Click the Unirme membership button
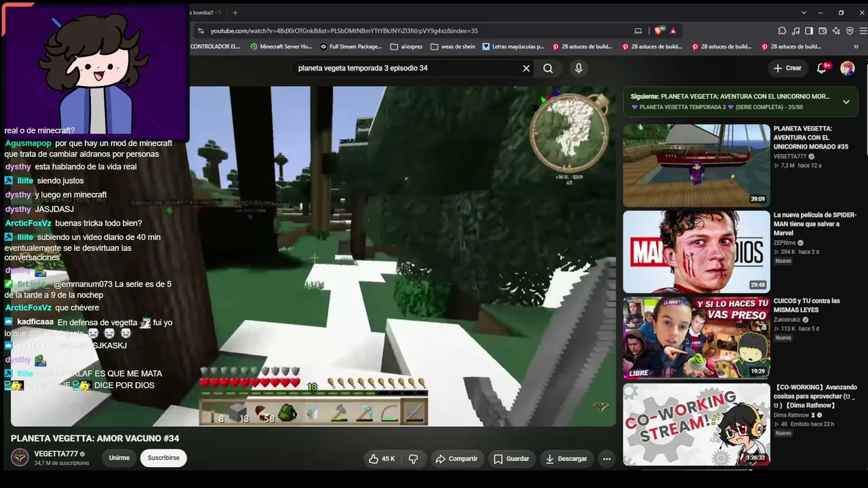Viewport: 868px width, 488px height. (119, 458)
